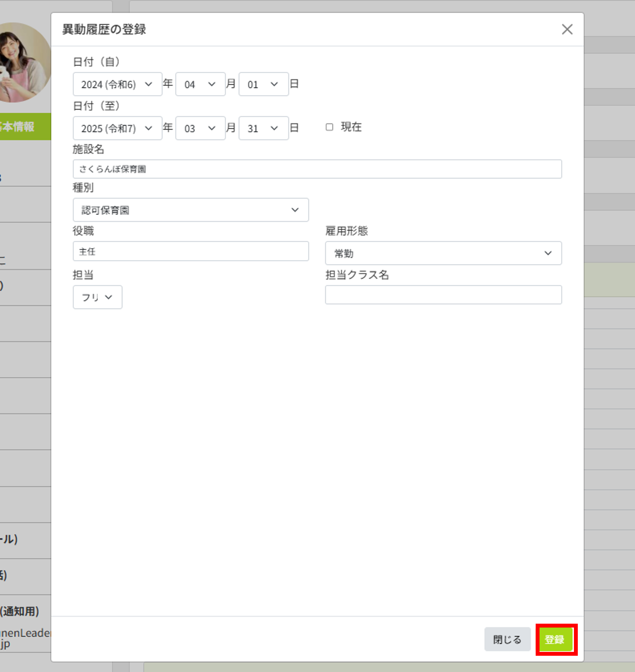Check the 現在 checkbox

(329, 127)
